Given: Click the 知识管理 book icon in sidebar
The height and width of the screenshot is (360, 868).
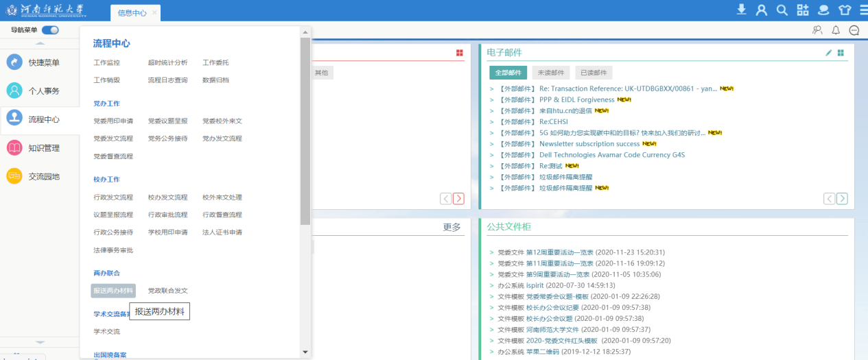Looking at the screenshot, I should click(x=14, y=148).
